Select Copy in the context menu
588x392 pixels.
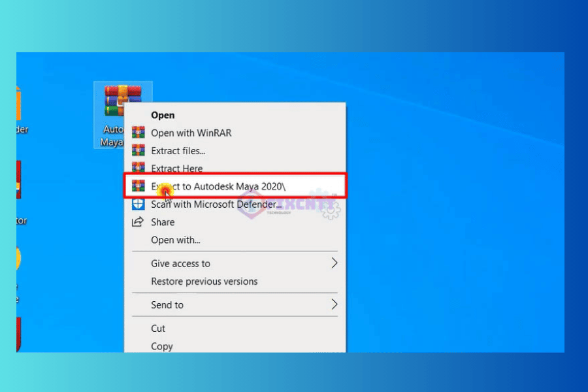pos(162,346)
